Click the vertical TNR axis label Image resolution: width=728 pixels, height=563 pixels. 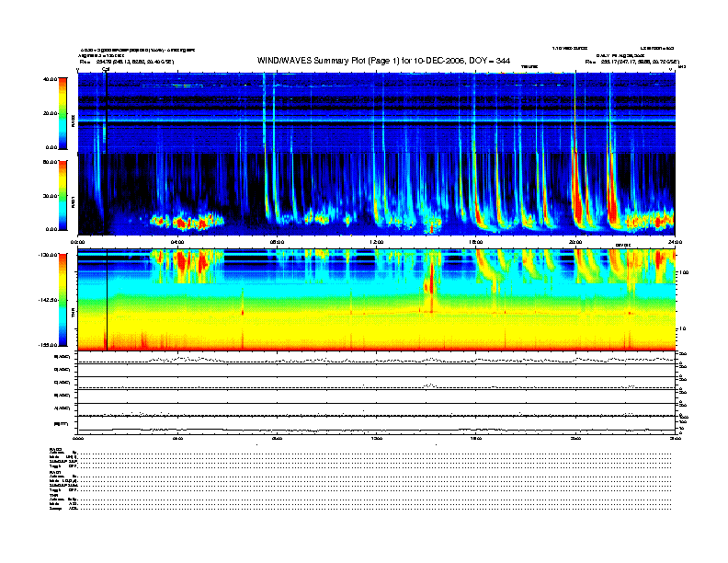pyautogui.click(x=73, y=313)
